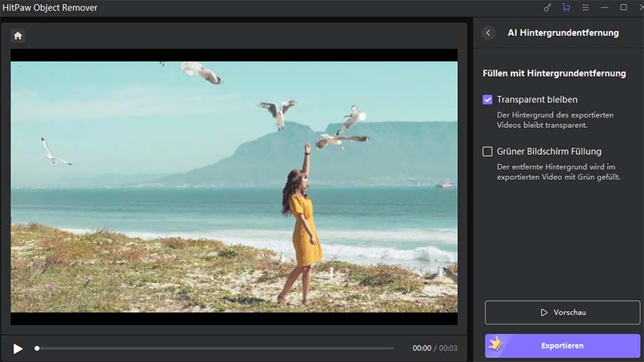This screenshot has height=362, width=644.
Task: Enable Grüner Bildschirm Füllung checkbox
Action: pyautogui.click(x=487, y=151)
